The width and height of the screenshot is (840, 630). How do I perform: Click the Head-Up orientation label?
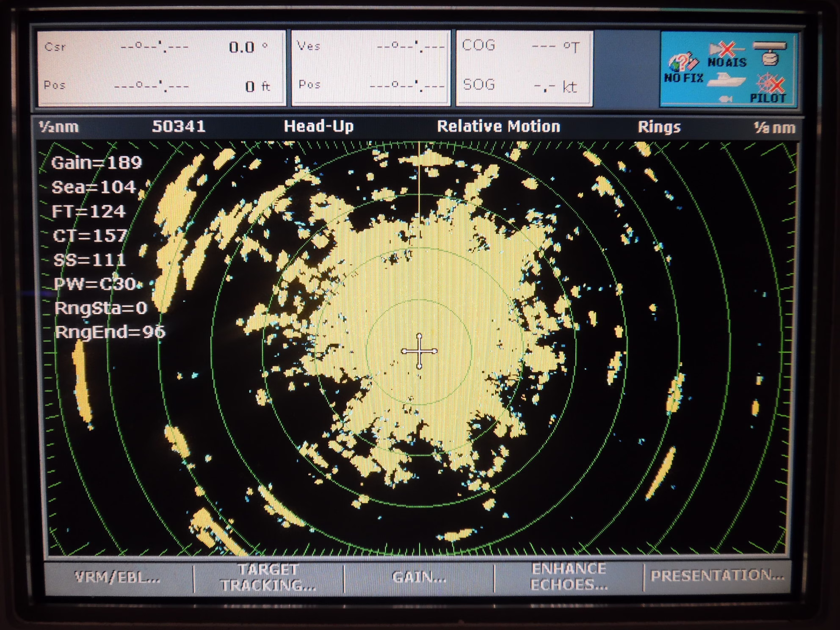(318, 127)
